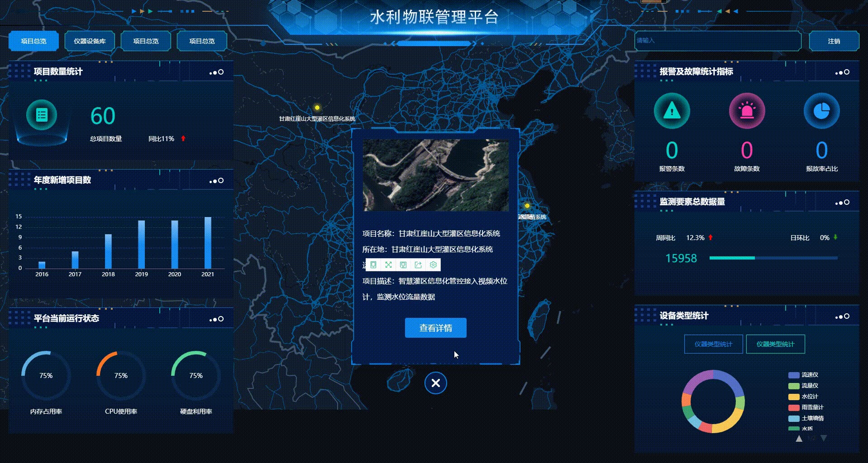Click the tablet view icon in popup toolbar

pyautogui.click(x=373, y=265)
